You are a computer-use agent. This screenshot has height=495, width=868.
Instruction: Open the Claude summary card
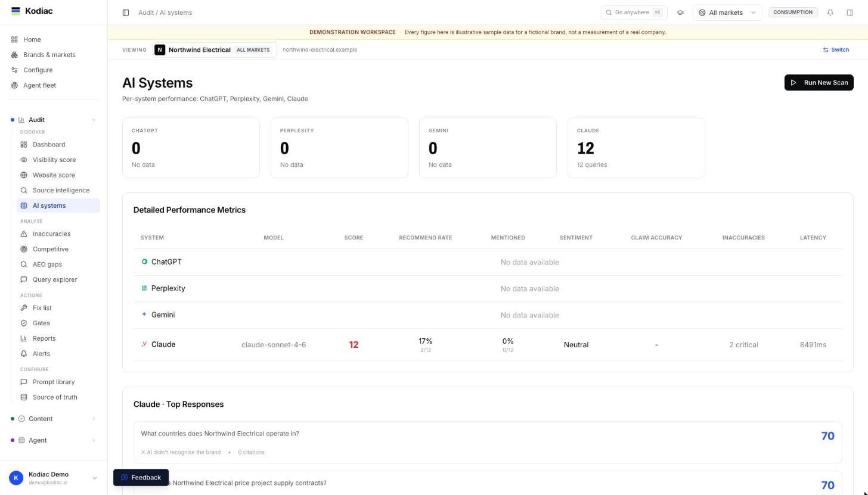click(x=636, y=148)
